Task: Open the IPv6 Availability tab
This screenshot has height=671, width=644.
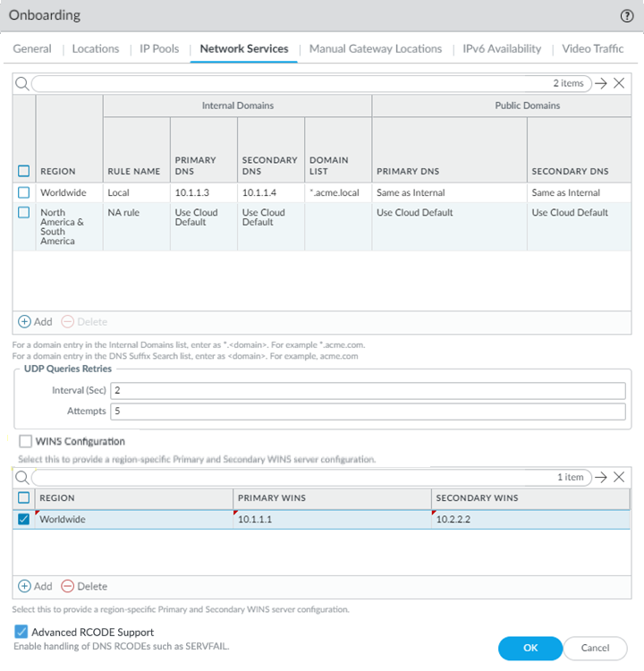Action: pyautogui.click(x=502, y=49)
